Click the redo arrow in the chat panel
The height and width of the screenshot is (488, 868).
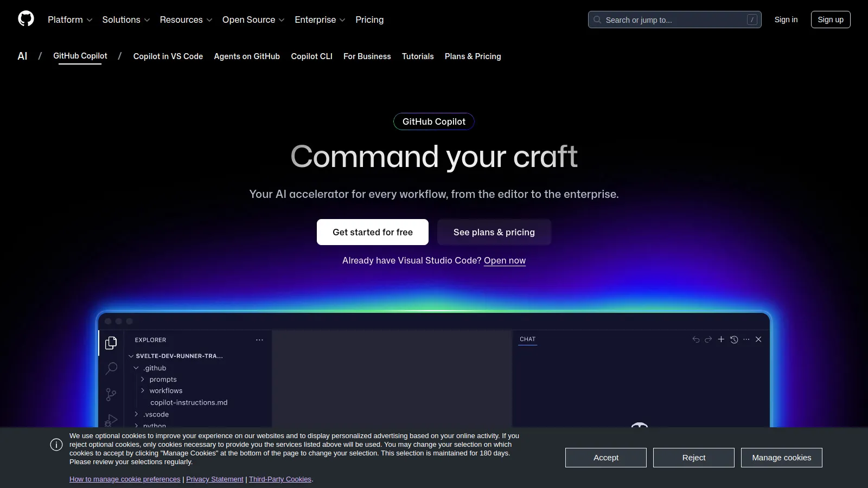click(x=708, y=339)
